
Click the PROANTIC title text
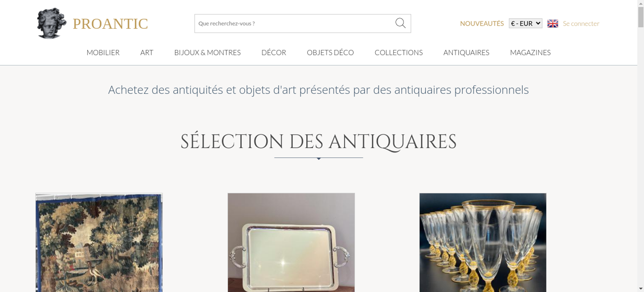110,24
